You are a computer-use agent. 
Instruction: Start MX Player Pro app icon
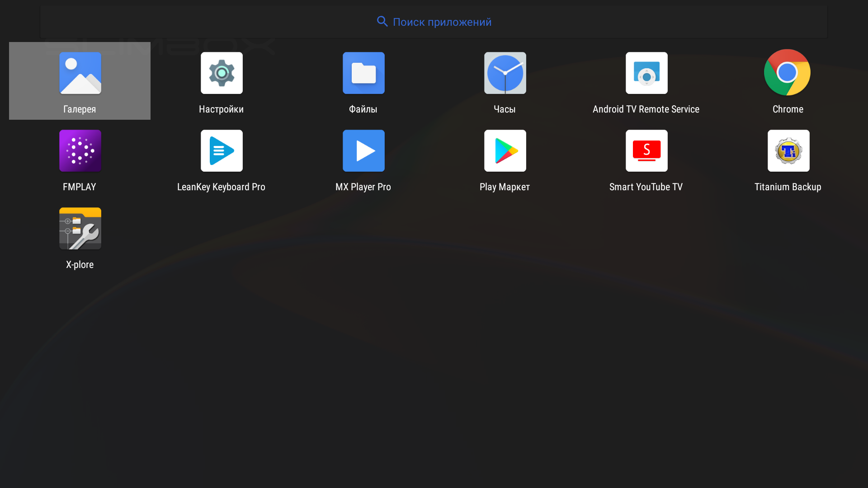click(363, 151)
